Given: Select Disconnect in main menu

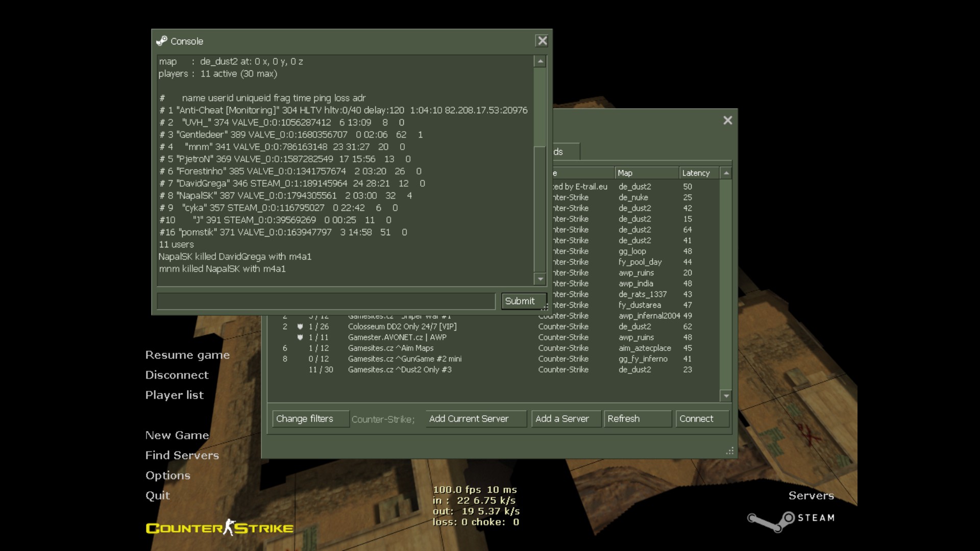Looking at the screenshot, I should click(x=177, y=375).
